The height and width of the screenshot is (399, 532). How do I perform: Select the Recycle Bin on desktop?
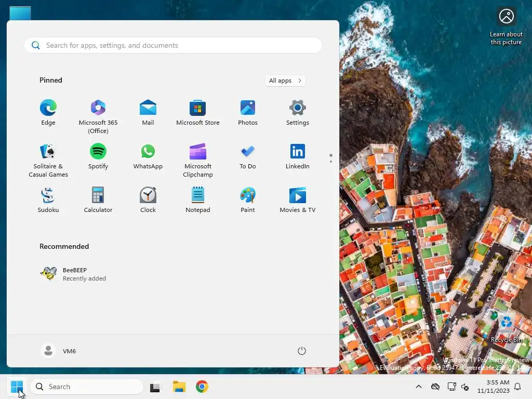[507, 328]
